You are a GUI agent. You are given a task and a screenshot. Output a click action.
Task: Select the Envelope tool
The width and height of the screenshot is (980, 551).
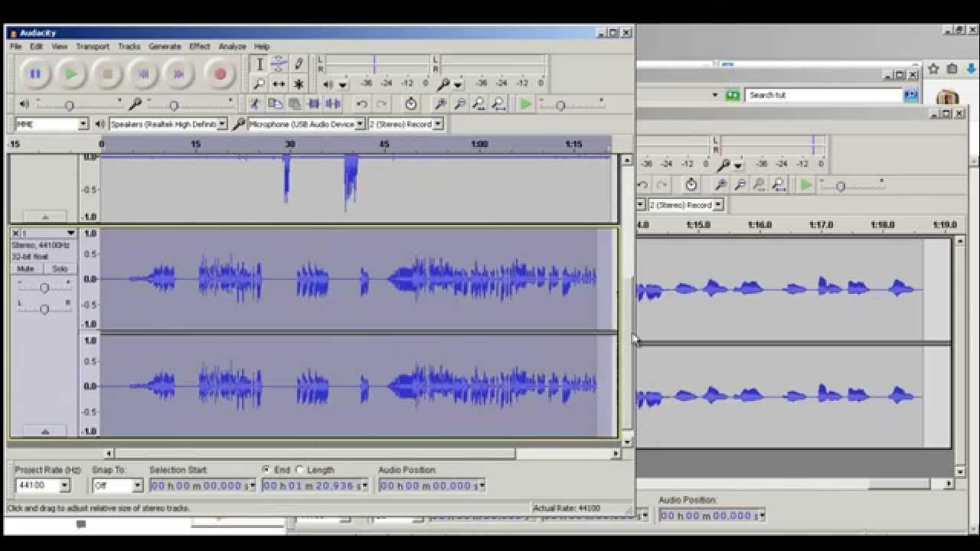[x=279, y=64]
